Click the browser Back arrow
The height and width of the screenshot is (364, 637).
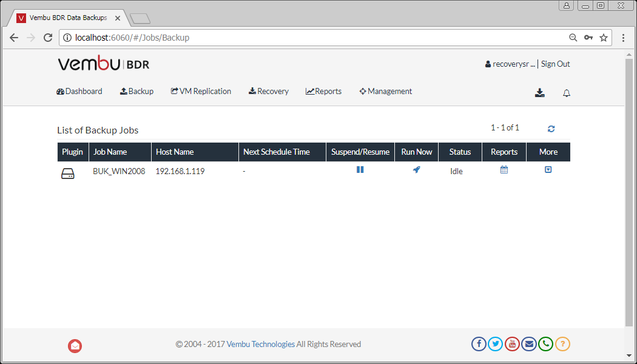[x=14, y=38]
